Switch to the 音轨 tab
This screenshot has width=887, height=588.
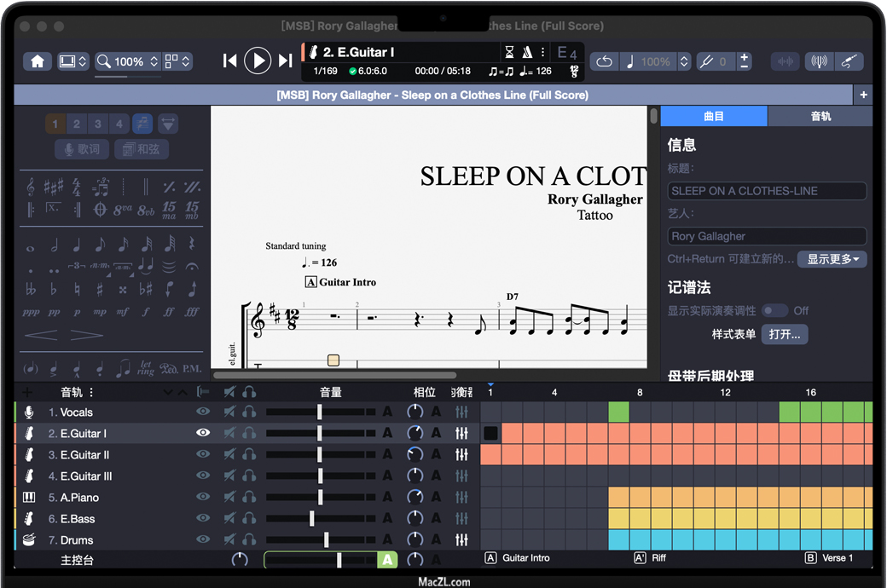(x=820, y=117)
